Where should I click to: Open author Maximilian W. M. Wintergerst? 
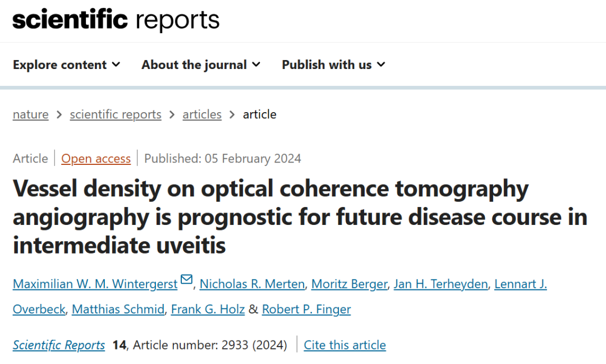95,284
